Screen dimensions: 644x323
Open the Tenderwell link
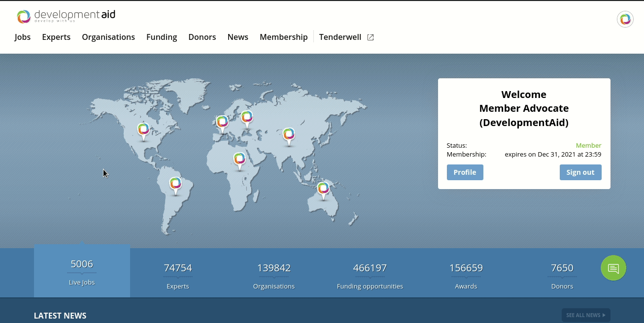click(340, 37)
